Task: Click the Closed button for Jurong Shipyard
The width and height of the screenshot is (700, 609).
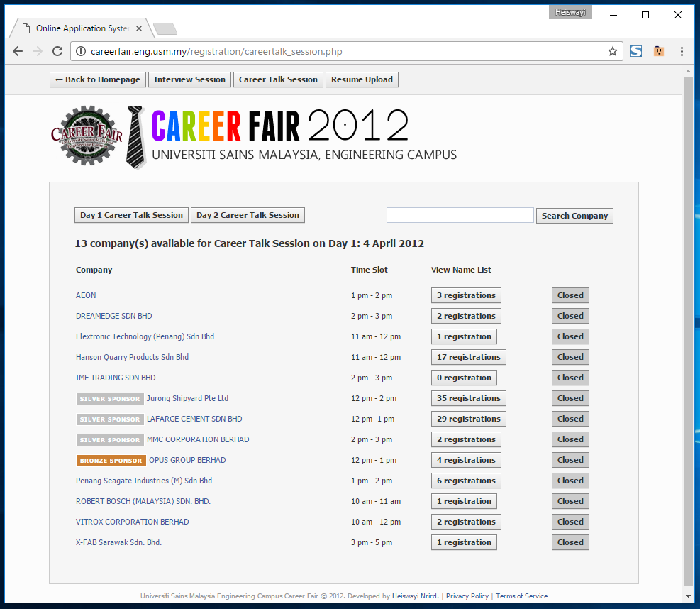Action: [x=570, y=398]
